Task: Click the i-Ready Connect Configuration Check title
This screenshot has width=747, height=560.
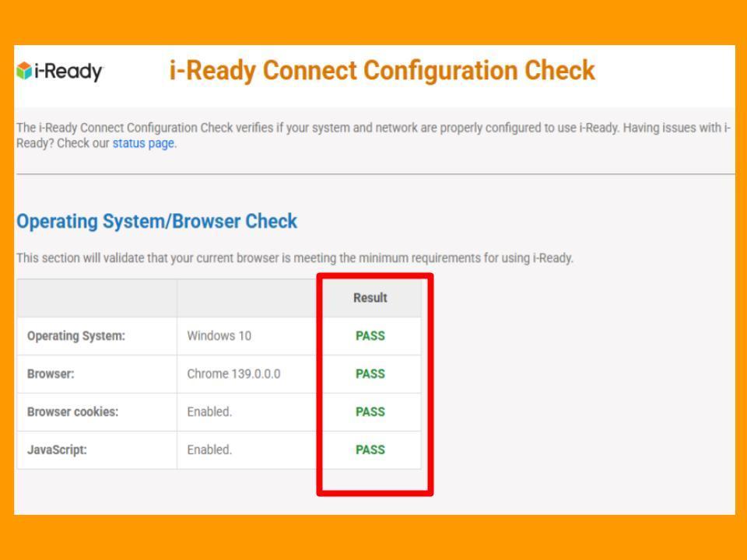Action: (381, 71)
